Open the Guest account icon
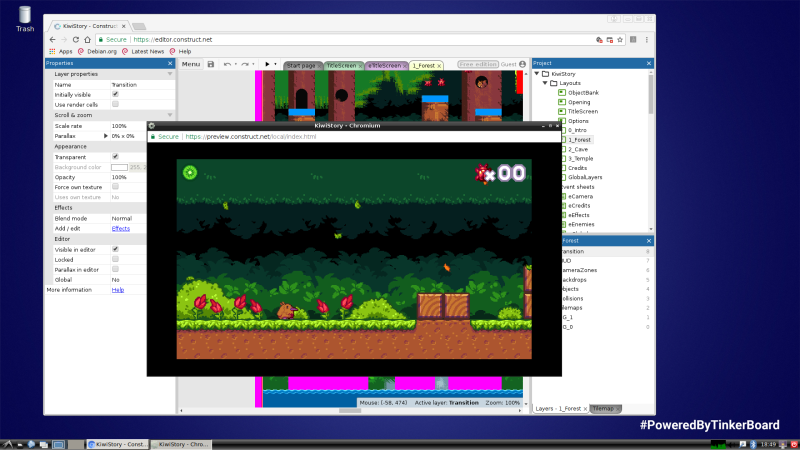The width and height of the screenshot is (800, 450). (522, 64)
